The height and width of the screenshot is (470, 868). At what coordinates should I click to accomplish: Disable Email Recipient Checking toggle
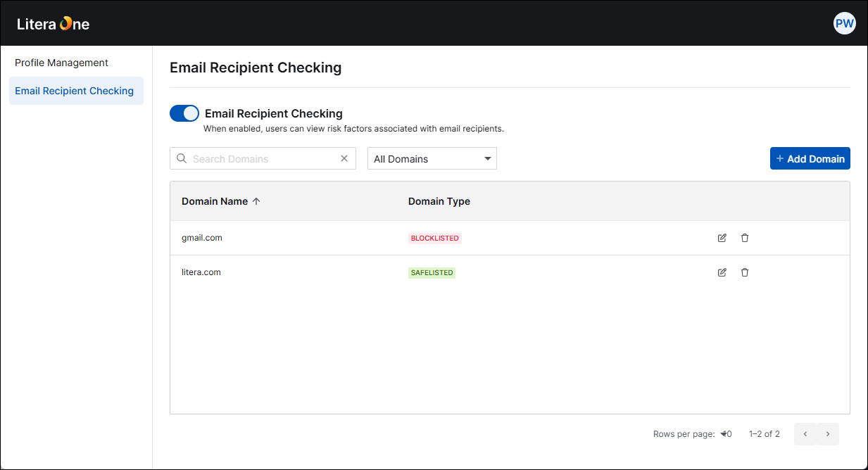pyautogui.click(x=184, y=113)
